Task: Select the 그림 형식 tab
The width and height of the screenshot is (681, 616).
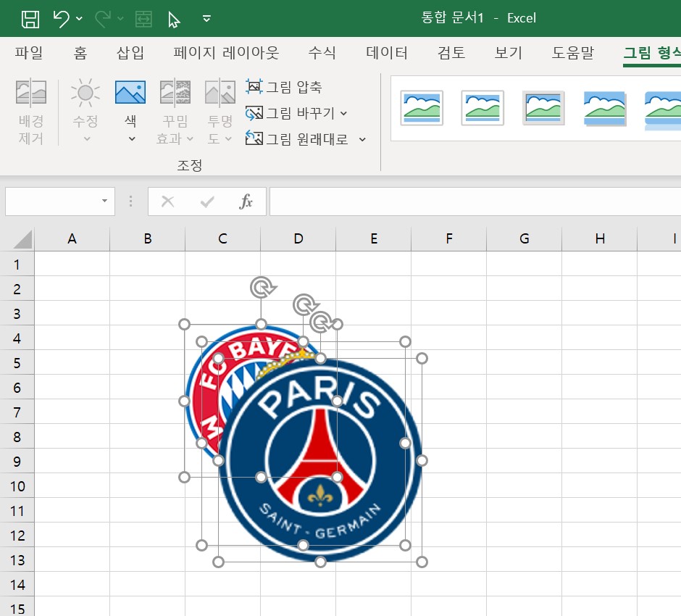Action: [651, 53]
